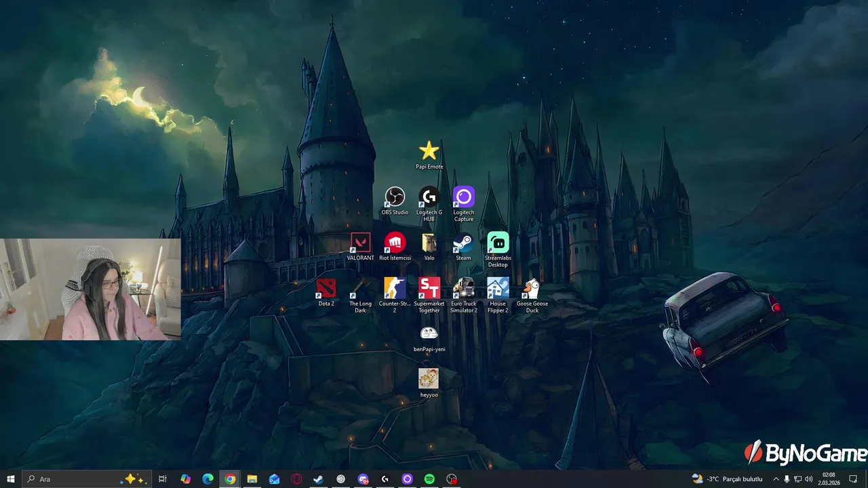Open Spotify from the taskbar
This screenshot has width=868, height=488.
(429, 479)
